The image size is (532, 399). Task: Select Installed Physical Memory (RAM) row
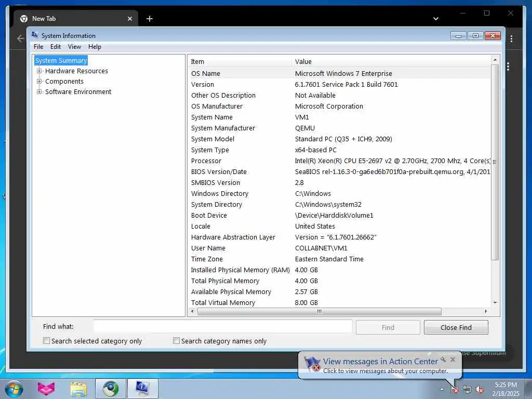coord(339,270)
